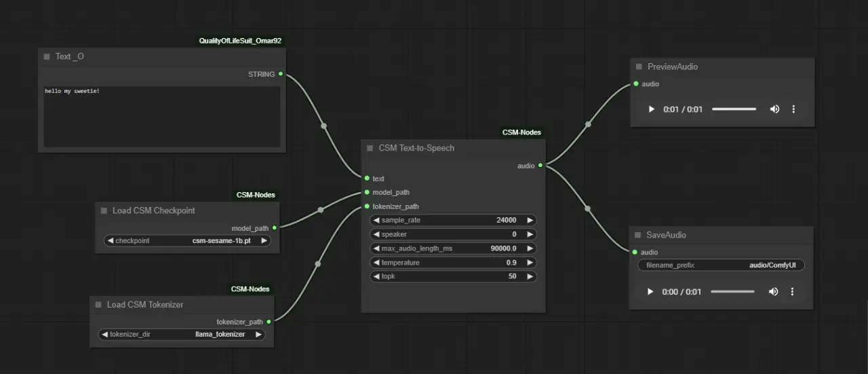Increase topk with right arrow

click(x=530, y=277)
